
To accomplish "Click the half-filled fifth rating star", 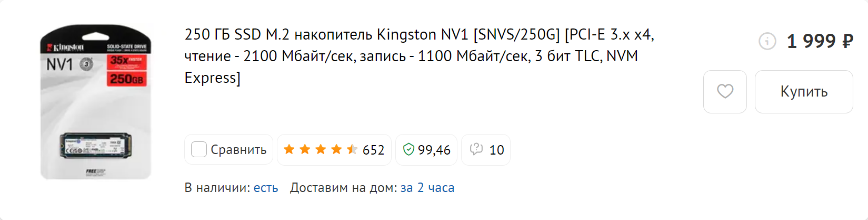I will click(x=352, y=149).
